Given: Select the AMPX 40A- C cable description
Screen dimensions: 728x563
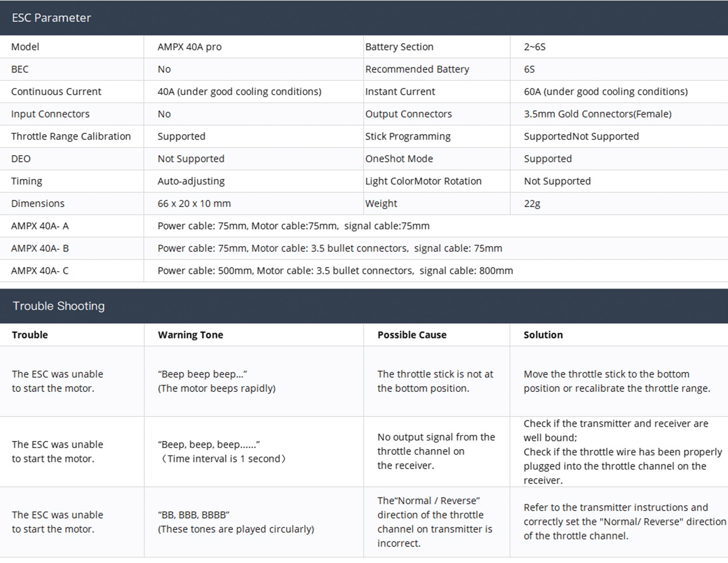Looking at the screenshot, I should [x=335, y=270].
